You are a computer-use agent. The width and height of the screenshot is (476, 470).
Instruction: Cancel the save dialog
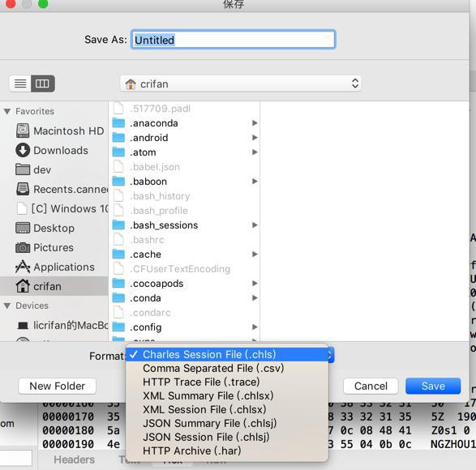pyautogui.click(x=371, y=386)
